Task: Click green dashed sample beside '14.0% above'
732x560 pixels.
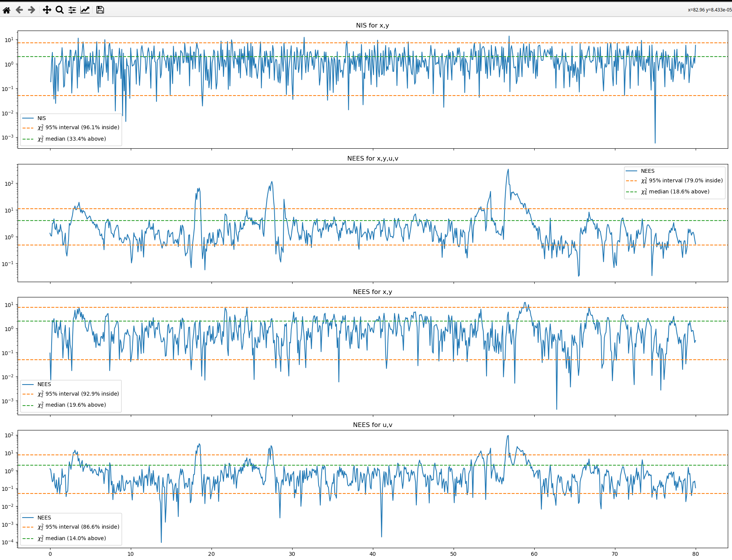Action: click(x=28, y=539)
